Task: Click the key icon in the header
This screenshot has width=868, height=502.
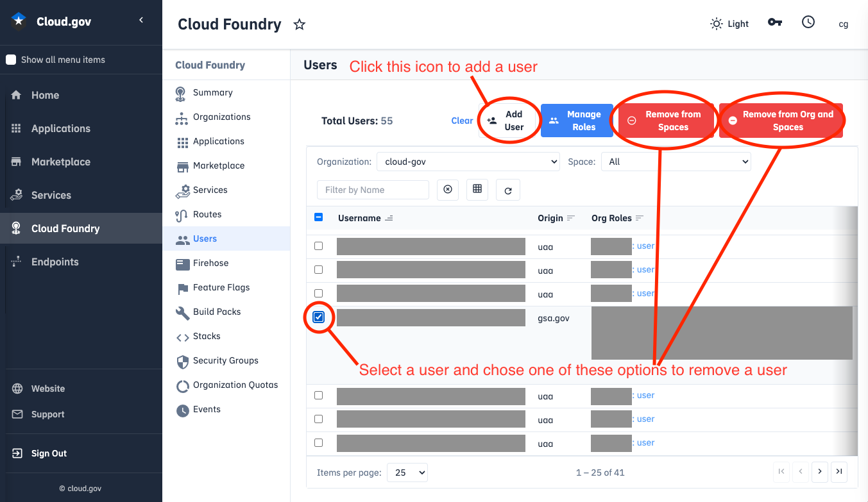Action: 775,22
